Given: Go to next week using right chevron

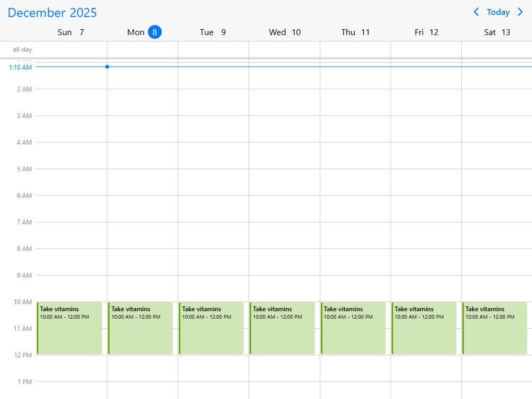Looking at the screenshot, I should tap(520, 12).
